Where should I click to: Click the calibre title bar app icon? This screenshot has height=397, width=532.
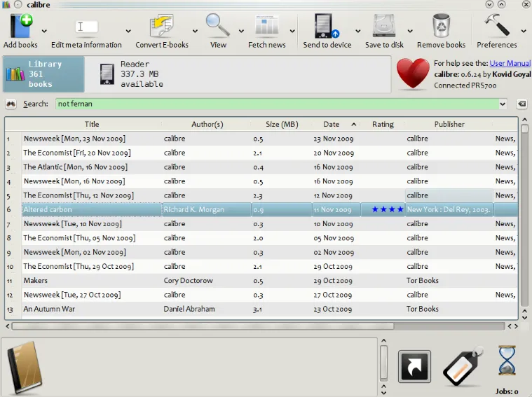point(6,4)
